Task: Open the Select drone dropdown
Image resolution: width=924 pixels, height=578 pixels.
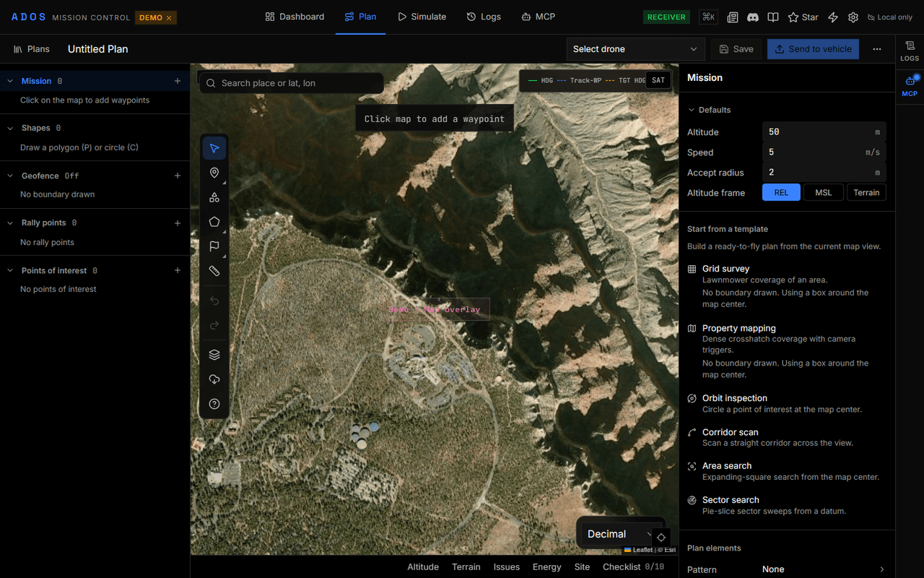Action: [636, 49]
